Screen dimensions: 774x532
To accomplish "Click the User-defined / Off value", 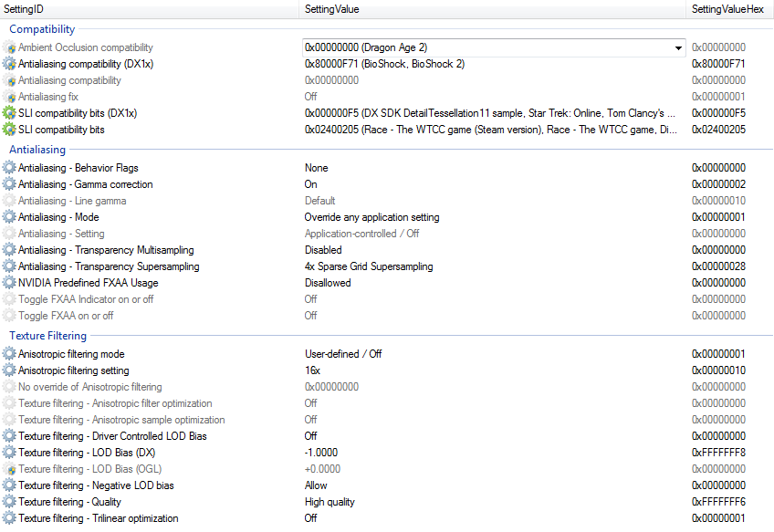I will pos(343,354).
